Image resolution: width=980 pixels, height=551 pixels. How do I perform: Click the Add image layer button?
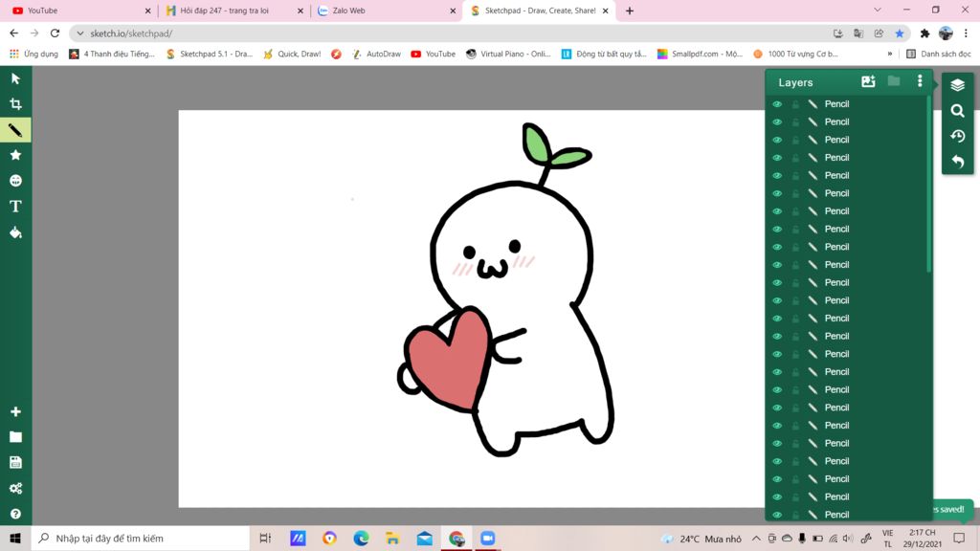click(x=868, y=82)
